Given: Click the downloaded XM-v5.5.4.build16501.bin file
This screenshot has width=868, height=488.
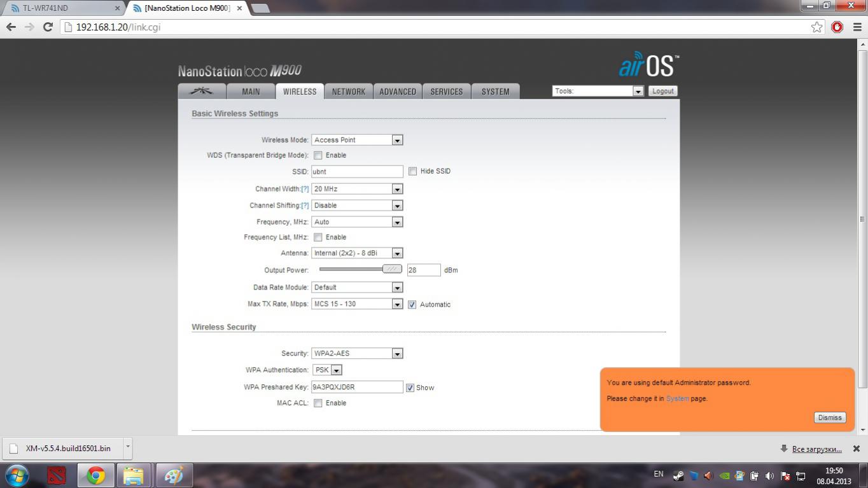Looking at the screenshot, I should (x=62, y=449).
